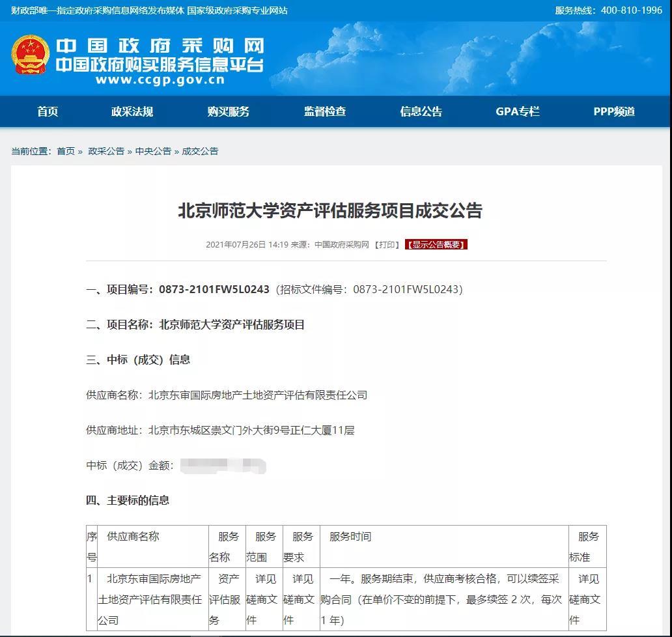Open the PPP频道 navigation item

613,111
